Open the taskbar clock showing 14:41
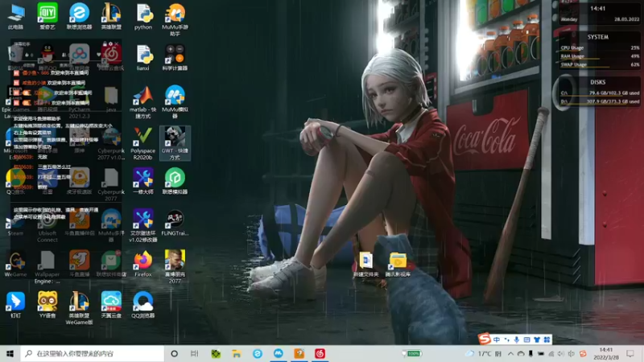 pos(606,353)
